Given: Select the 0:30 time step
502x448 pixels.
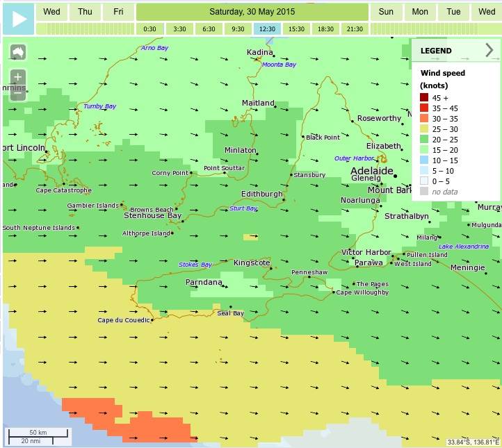Looking at the screenshot, I should pyautogui.click(x=149, y=29).
